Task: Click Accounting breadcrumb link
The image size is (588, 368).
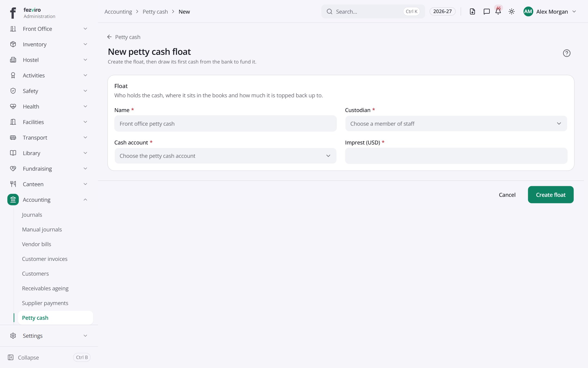Action: pyautogui.click(x=118, y=11)
